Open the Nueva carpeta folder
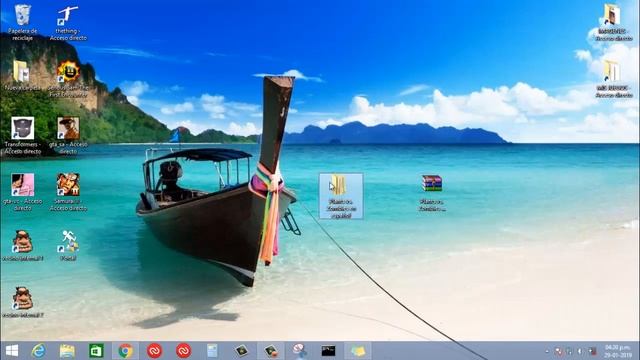 tap(22, 76)
